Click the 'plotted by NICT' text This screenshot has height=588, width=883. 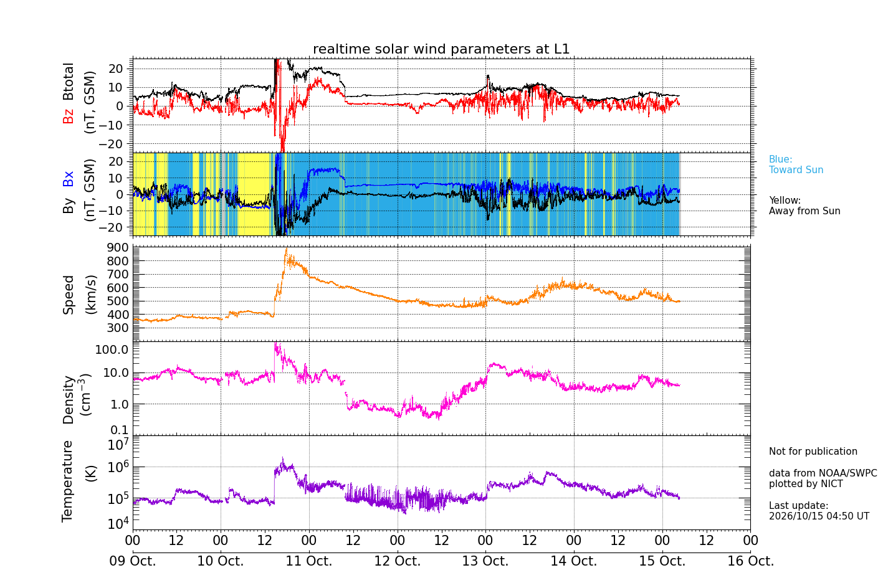[806, 484]
